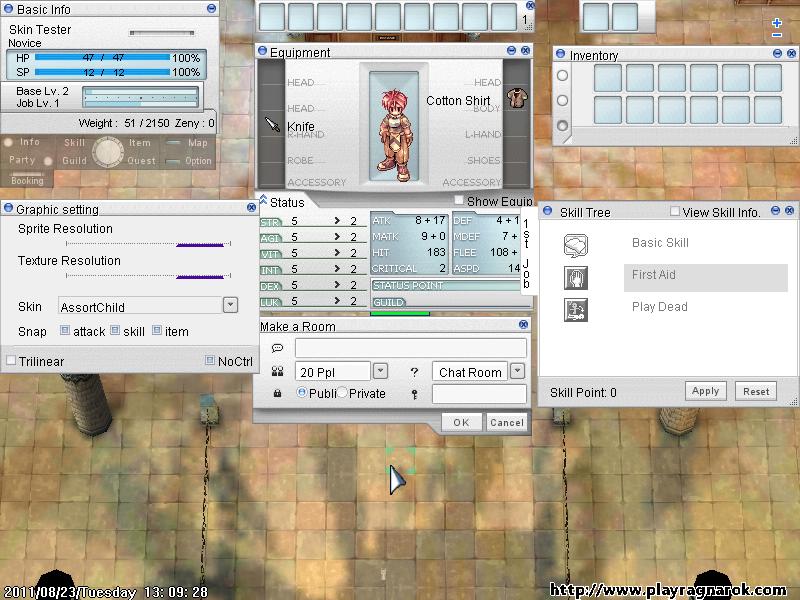Screen dimensions: 800x600
Task: Click the round dial in the menu panel
Action: 108,152
